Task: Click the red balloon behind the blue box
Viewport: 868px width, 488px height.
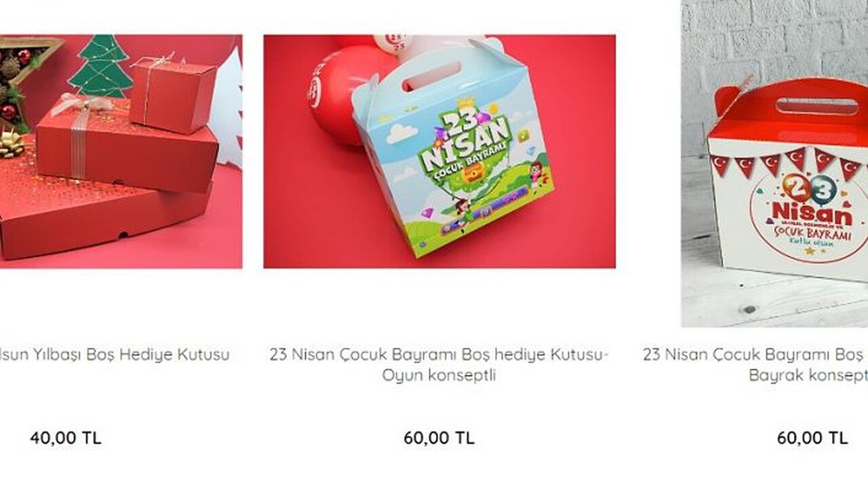Action: pos(336,95)
